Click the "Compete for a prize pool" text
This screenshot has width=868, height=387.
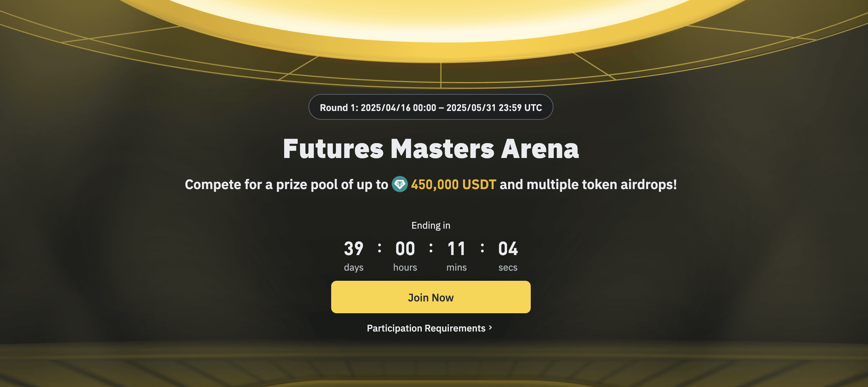coord(286,185)
